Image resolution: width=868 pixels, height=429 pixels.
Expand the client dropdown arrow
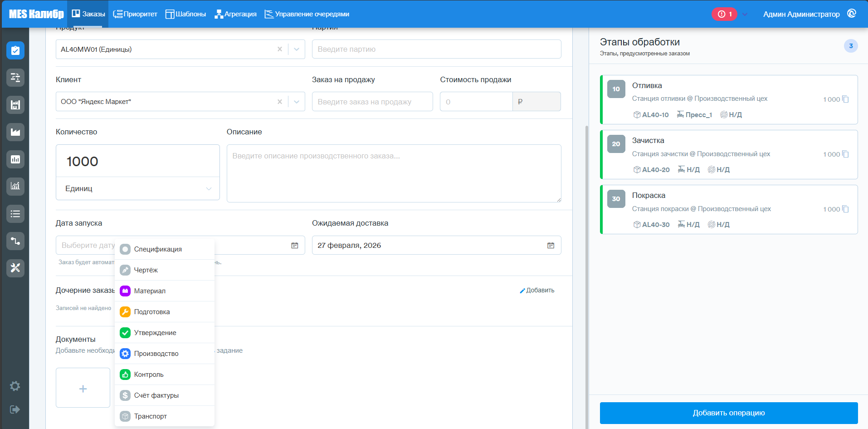point(297,102)
